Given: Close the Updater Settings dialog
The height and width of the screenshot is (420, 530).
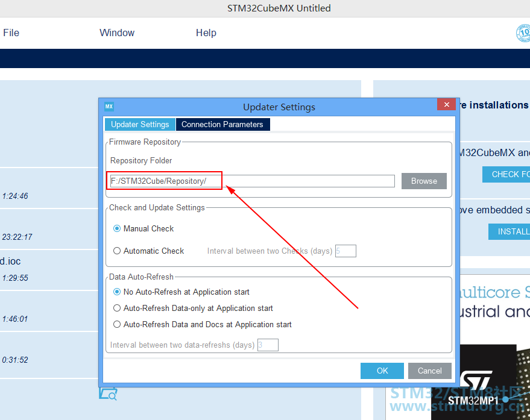Looking at the screenshot, I should pos(446,104).
